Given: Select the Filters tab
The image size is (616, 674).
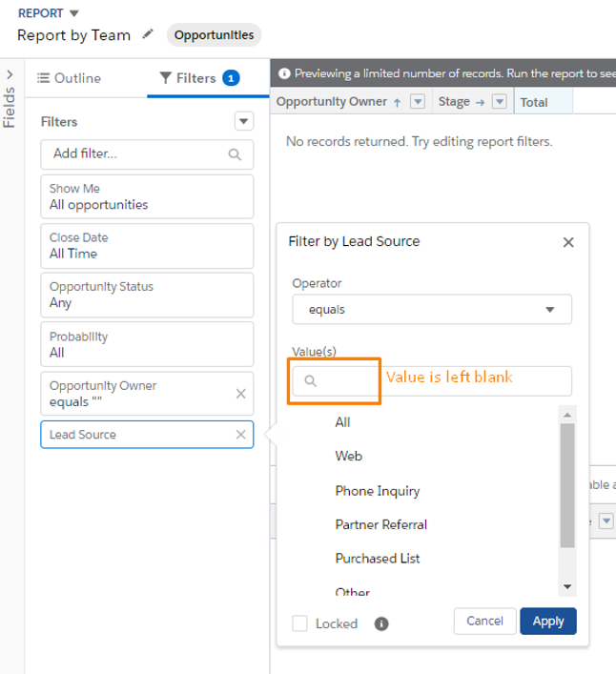Looking at the screenshot, I should [x=199, y=78].
